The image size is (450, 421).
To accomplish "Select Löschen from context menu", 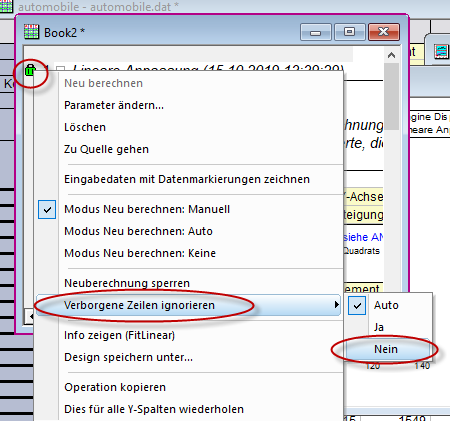I will [x=85, y=127].
